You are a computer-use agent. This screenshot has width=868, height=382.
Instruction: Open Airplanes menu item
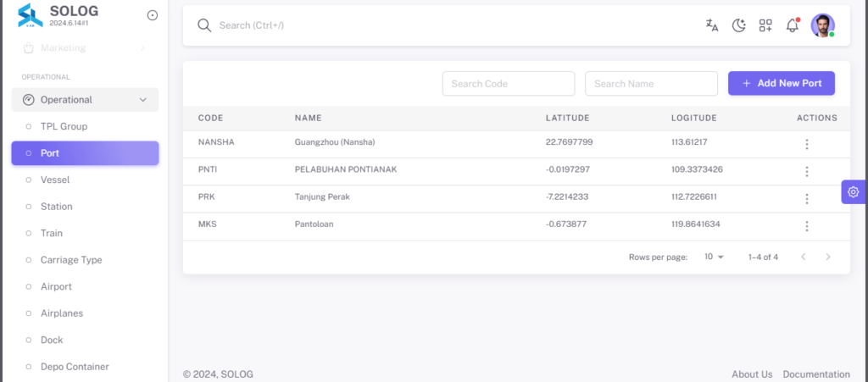[86, 313]
